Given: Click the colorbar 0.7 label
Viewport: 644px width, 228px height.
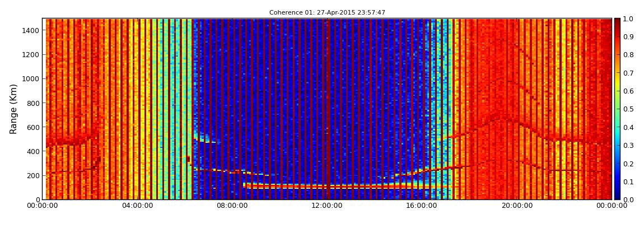Looking at the screenshot, I should click(628, 73).
